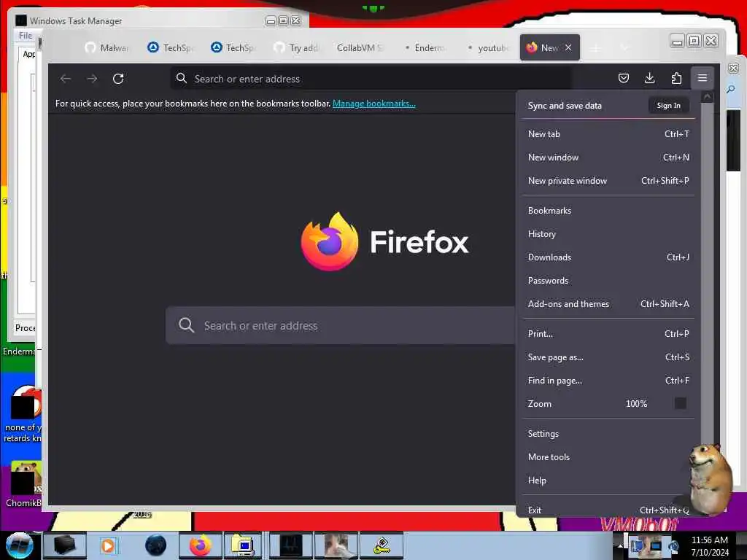Switch to the CollabVM tab
Viewport: 747px width, 560px height.
359,47
